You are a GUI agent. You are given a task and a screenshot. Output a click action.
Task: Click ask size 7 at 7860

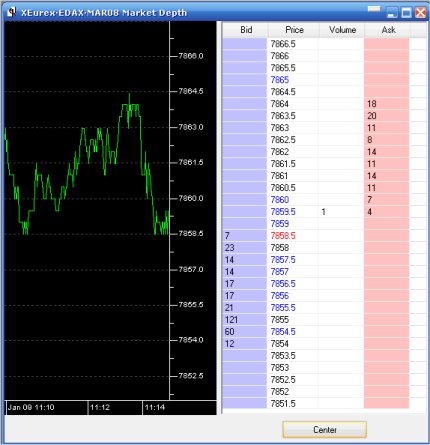386,200
